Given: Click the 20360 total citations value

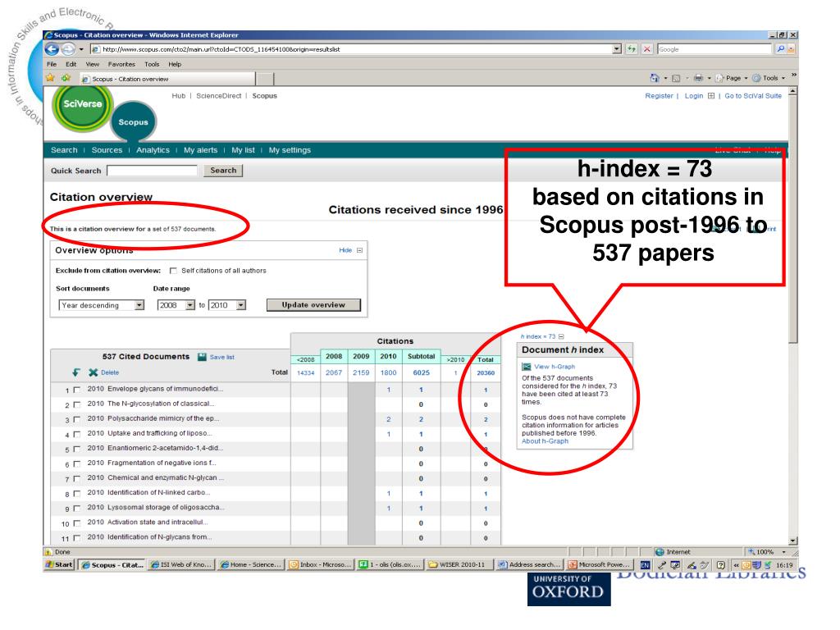Looking at the screenshot, I should click(x=486, y=373).
